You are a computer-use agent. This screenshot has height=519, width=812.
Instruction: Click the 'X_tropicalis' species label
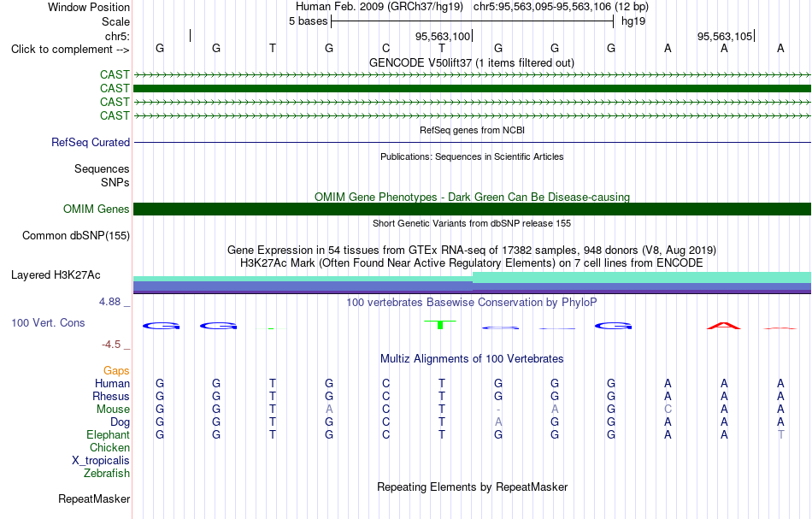101,461
